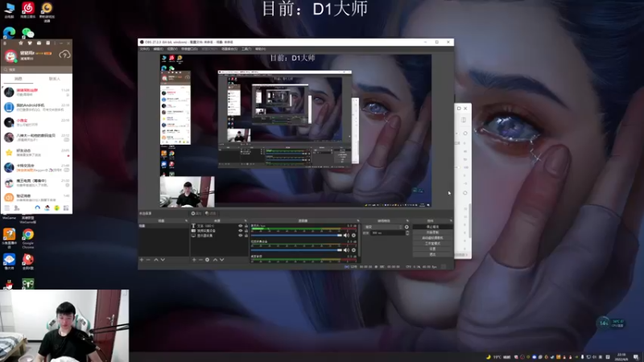644x362 pixels.
Task: Click 开始录制 button in Controls
Action: [x=432, y=232]
